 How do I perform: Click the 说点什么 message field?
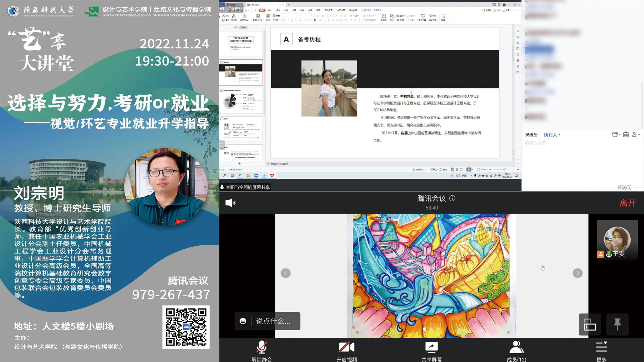point(274,321)
